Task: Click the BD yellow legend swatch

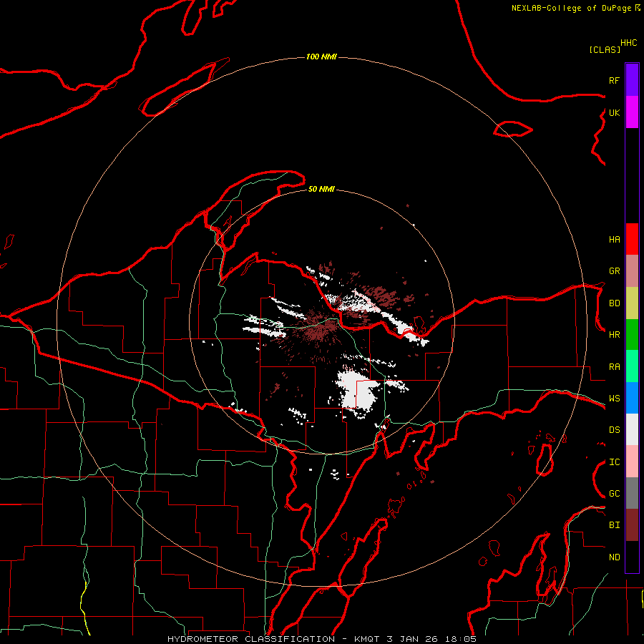Action: [632, 303]
